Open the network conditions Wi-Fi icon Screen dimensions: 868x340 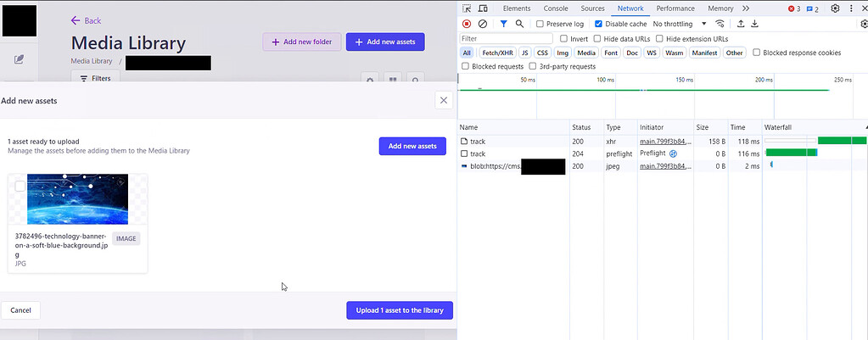click(720, 24)
